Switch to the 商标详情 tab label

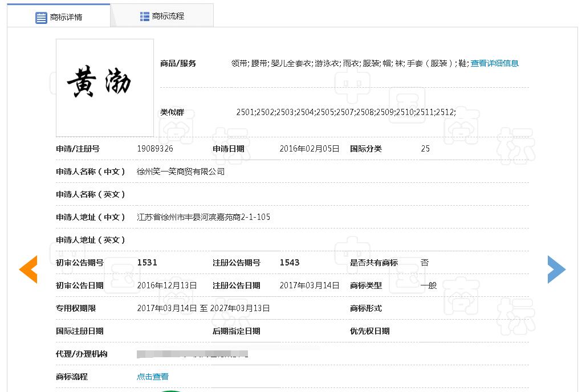(x=66, y=18)
